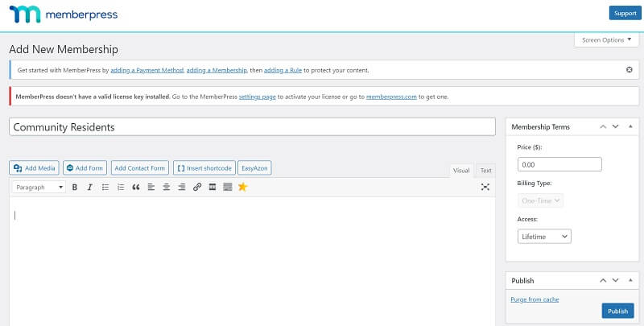
Task: Enable distraction-free fullscreen editor mode
Action: click(x=485, y=188)
